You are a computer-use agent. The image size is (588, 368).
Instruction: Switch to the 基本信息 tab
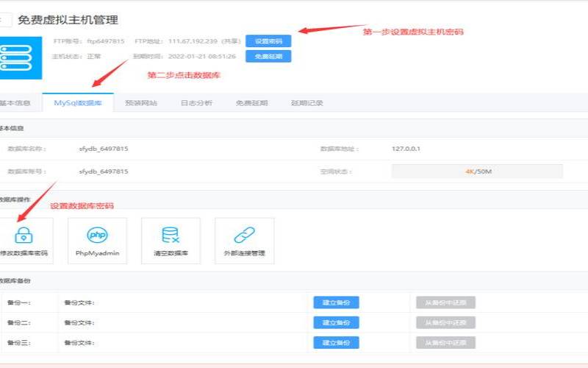pos(15,103)
